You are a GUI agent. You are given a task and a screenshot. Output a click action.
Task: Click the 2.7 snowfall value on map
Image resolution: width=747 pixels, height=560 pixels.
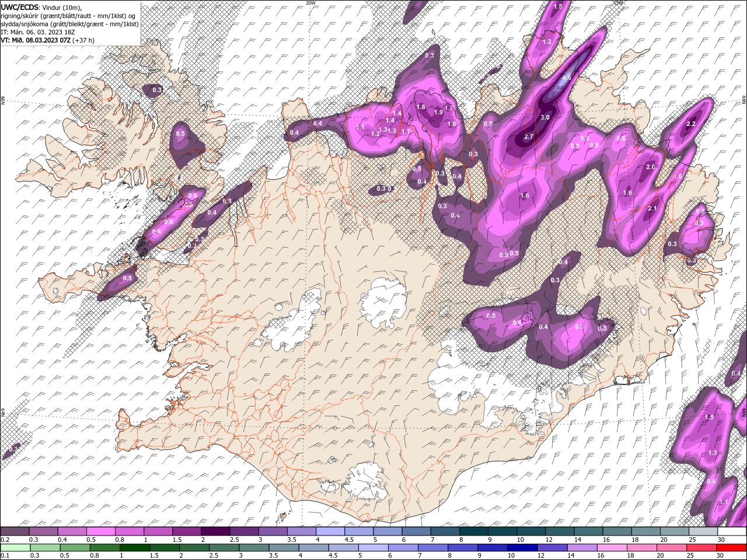click(529, 136)
